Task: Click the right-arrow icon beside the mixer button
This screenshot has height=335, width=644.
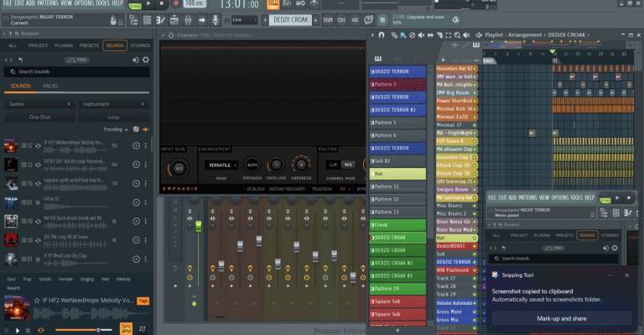Action: [x=201, y=19]
